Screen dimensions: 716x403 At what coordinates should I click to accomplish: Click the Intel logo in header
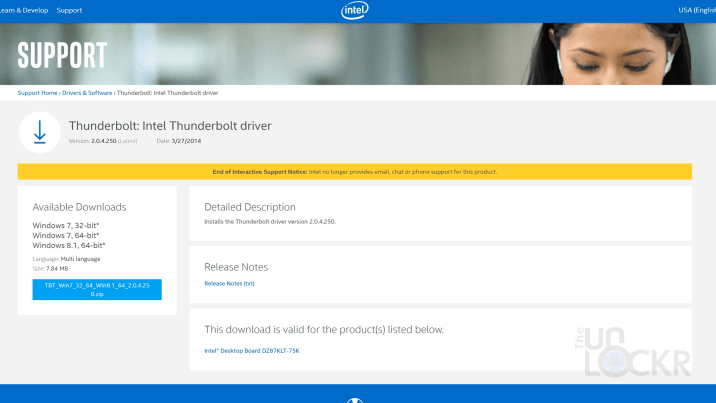tap(355, 10)
